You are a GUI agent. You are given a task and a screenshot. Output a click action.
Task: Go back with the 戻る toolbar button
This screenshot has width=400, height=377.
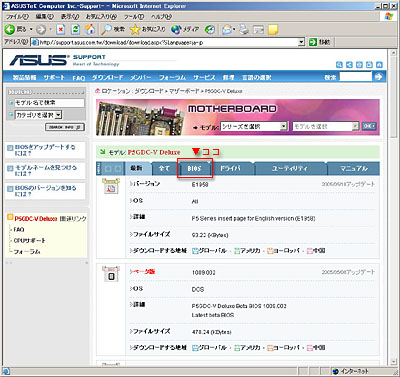[15, 29]
